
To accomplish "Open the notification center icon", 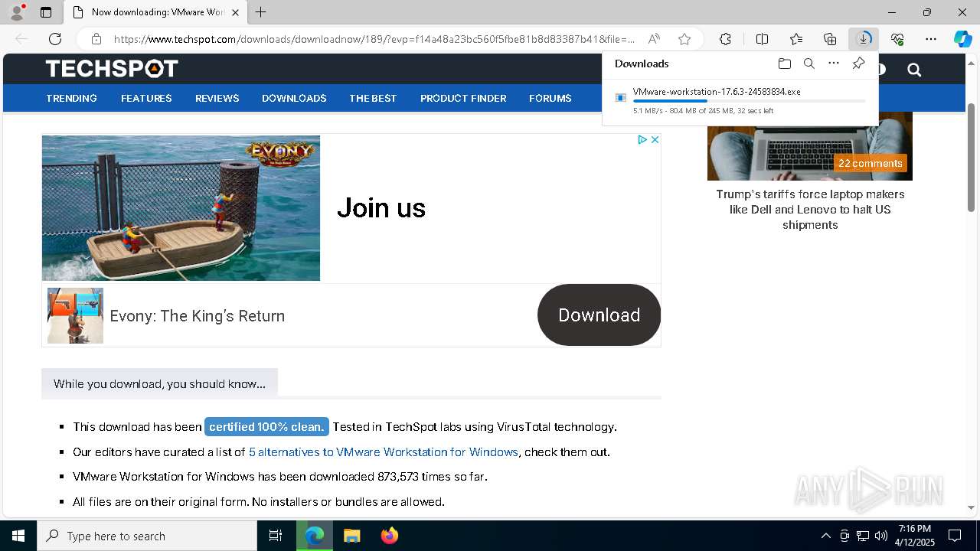I will [x=955, y=536].
